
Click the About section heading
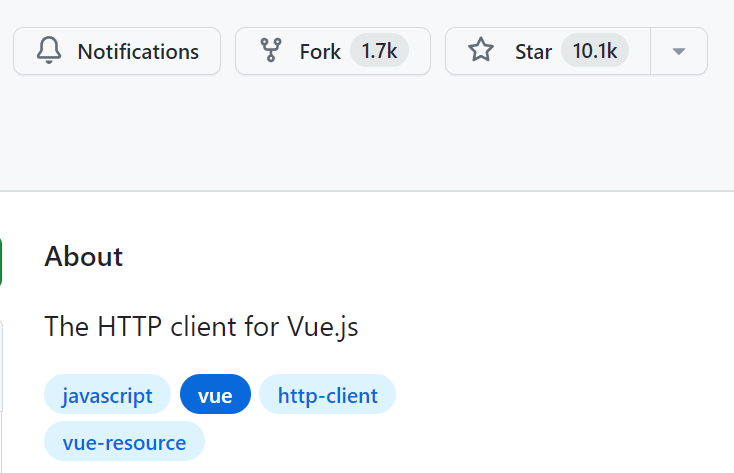(83, 256)
